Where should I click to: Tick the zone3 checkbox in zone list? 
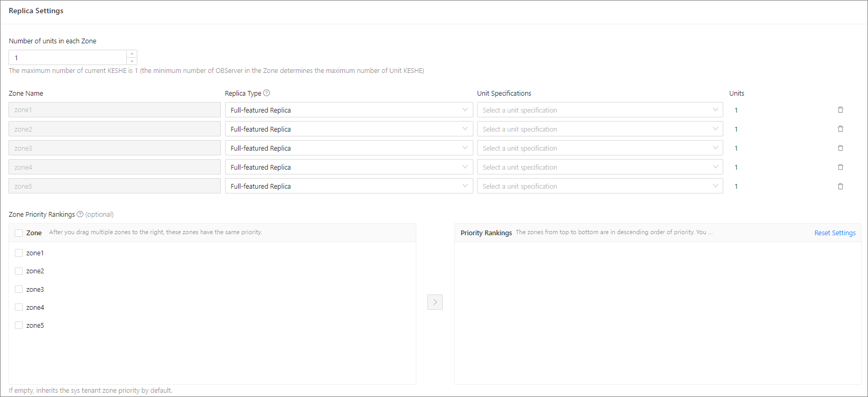[x=19, y=289]
